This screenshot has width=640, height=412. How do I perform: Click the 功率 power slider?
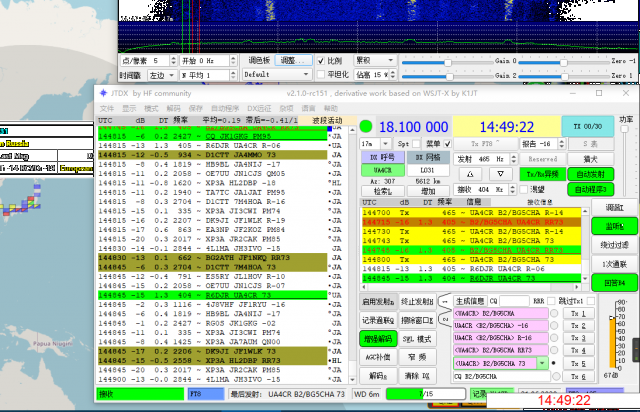point(625,129)
